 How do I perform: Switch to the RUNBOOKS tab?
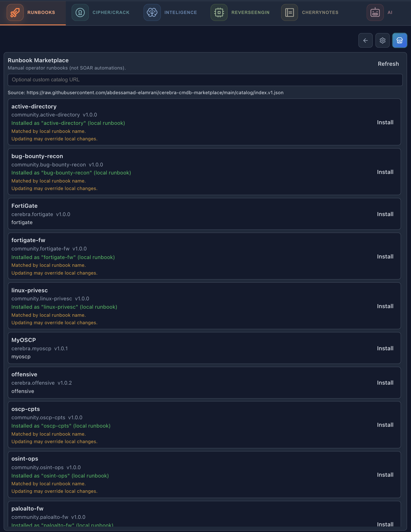pos(40,12)
